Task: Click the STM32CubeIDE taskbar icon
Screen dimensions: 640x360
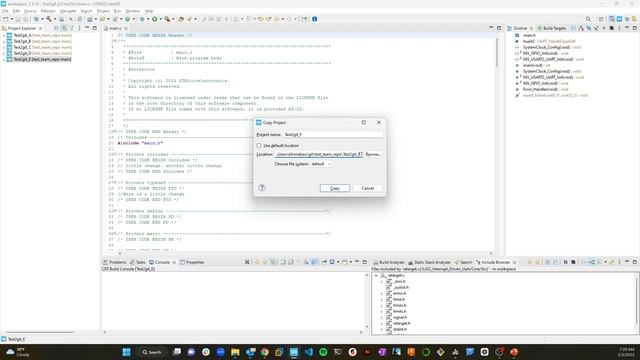Action: pos(294,352)
